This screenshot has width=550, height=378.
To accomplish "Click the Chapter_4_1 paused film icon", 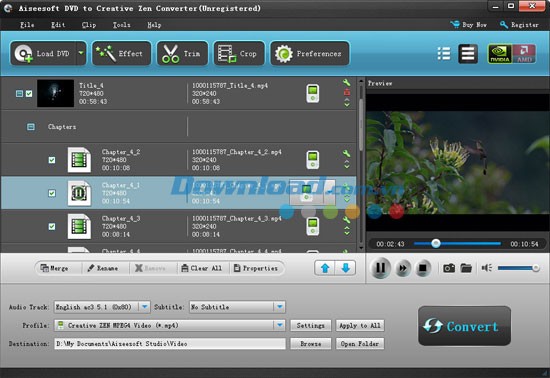I will pos(79,193).
